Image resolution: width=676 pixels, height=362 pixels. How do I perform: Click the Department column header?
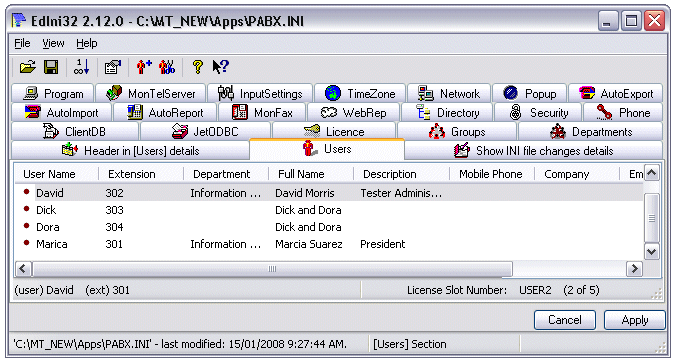pos(225,174)
